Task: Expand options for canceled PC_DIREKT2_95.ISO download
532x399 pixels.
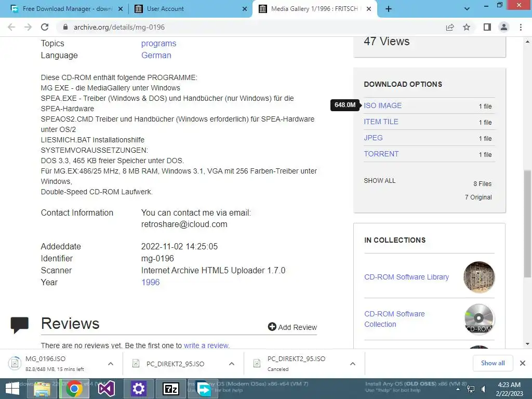Action: 353,364
